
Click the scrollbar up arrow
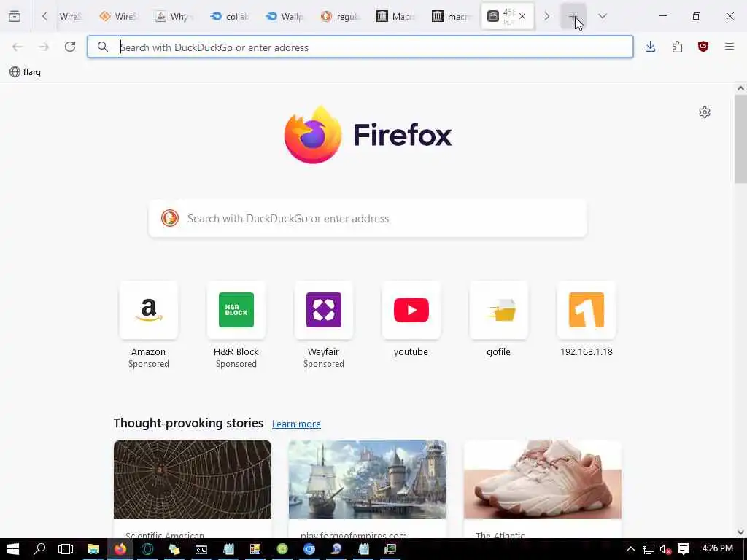click(x=740, y=88)
